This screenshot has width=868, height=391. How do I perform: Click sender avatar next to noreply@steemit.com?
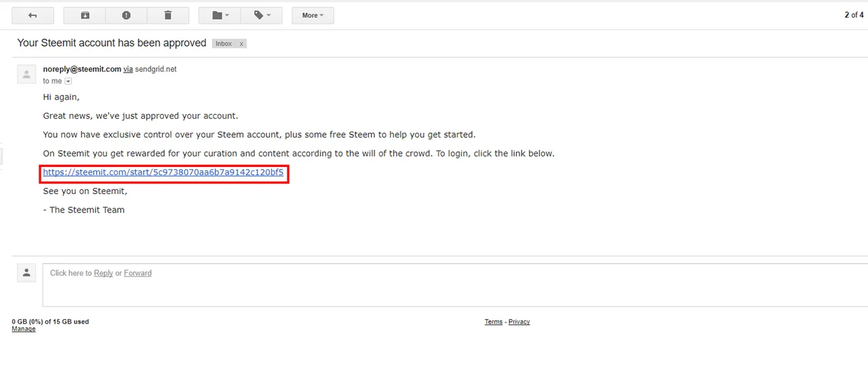coord(26,74)
